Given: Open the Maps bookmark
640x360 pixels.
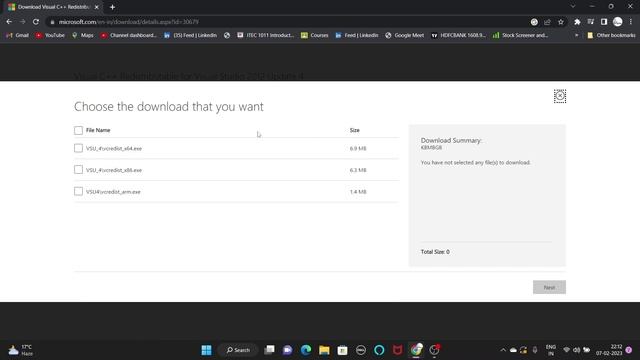Looking at the screenshot, I should (x=82, y=36).
